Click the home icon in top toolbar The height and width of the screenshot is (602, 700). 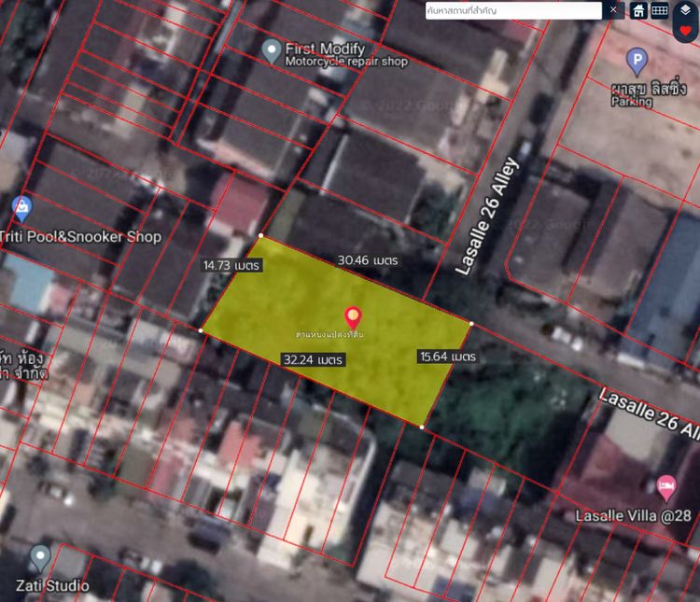click(x=638, y=10)
